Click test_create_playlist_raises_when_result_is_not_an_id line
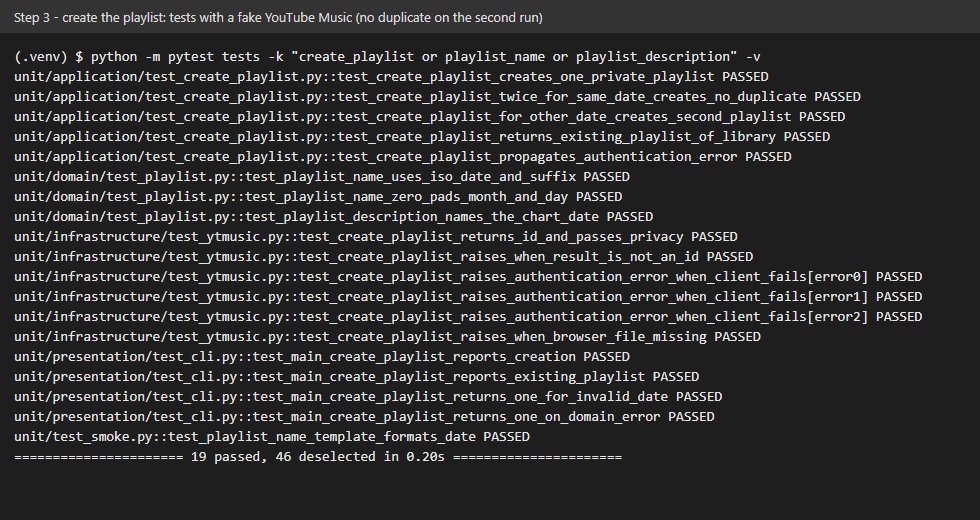The height and width of the screenshot is (520, 980). pos(384,256)
